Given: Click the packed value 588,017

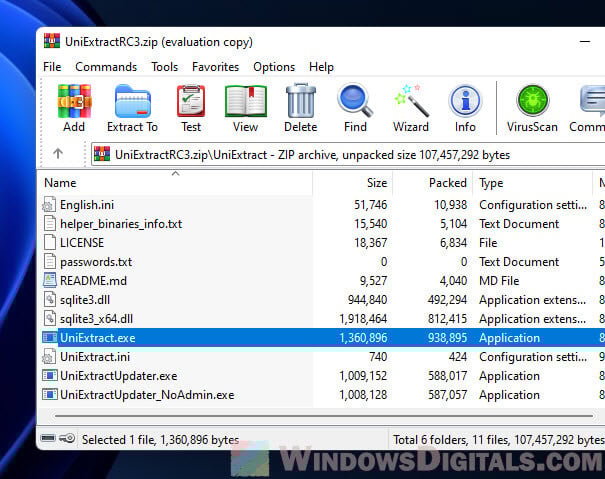Looking at the screenshot, I should coord(447,376).
